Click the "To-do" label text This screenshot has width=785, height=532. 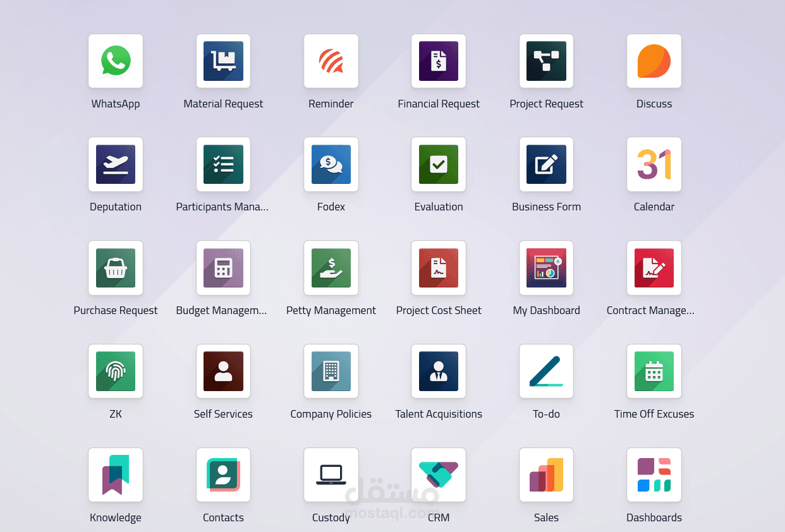tap(546, 414)
